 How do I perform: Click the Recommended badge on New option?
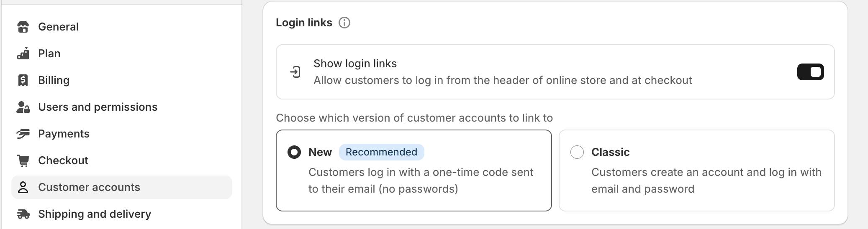coord(381,152)
